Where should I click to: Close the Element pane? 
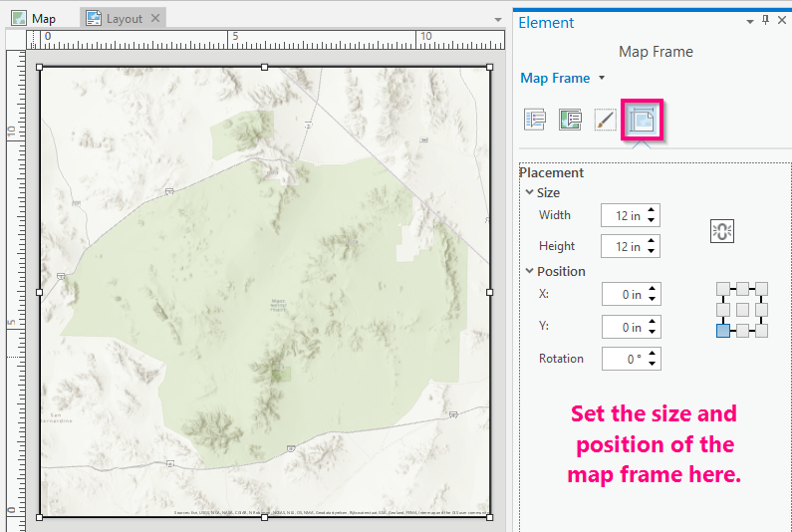click(782, 20)
